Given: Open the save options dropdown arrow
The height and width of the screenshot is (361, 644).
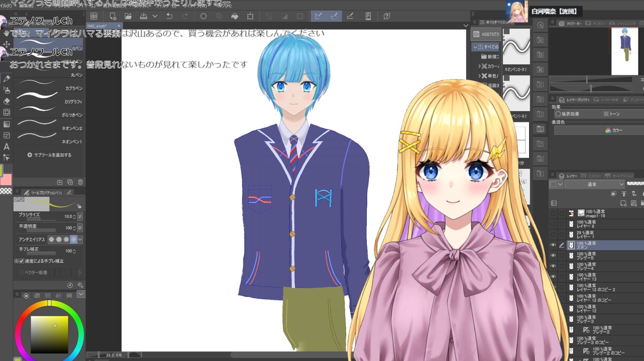Looking at the screenshot, I should pos(155,16).
